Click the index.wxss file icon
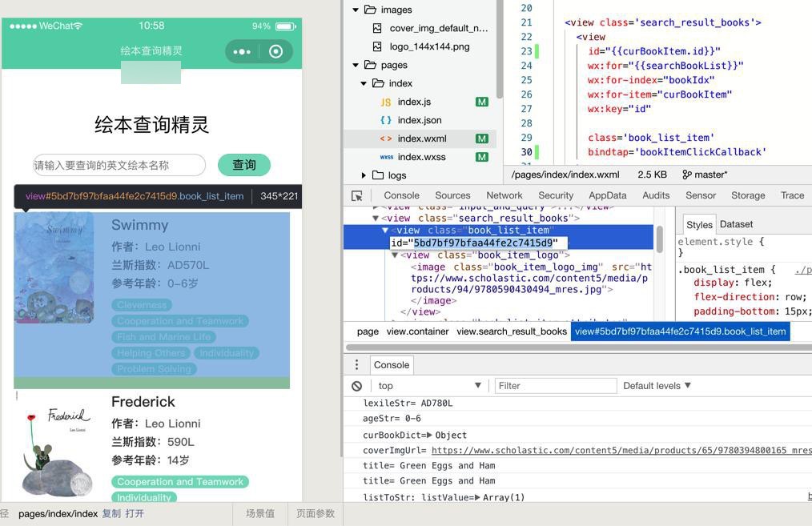This screenshot has height=526, width=812. click(386, 157)
